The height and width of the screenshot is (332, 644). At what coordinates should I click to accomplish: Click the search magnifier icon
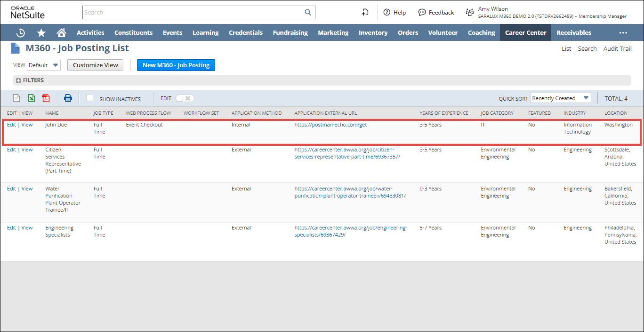(x=308, y=13)
